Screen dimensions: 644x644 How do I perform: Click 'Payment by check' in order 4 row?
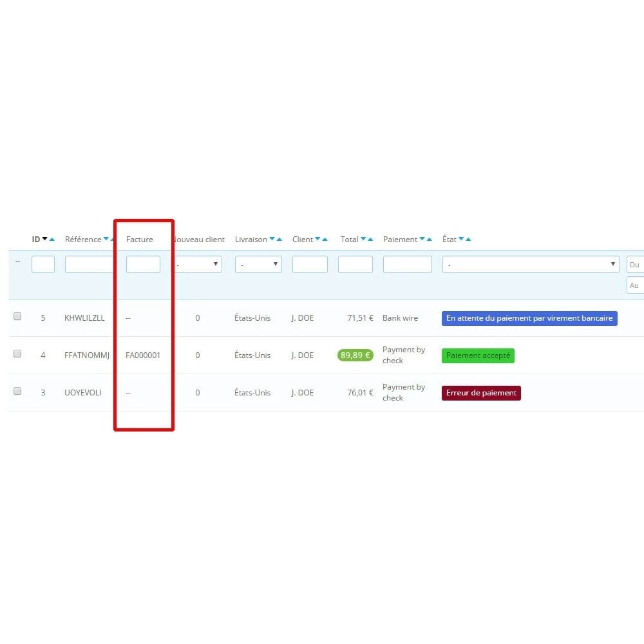404,355
